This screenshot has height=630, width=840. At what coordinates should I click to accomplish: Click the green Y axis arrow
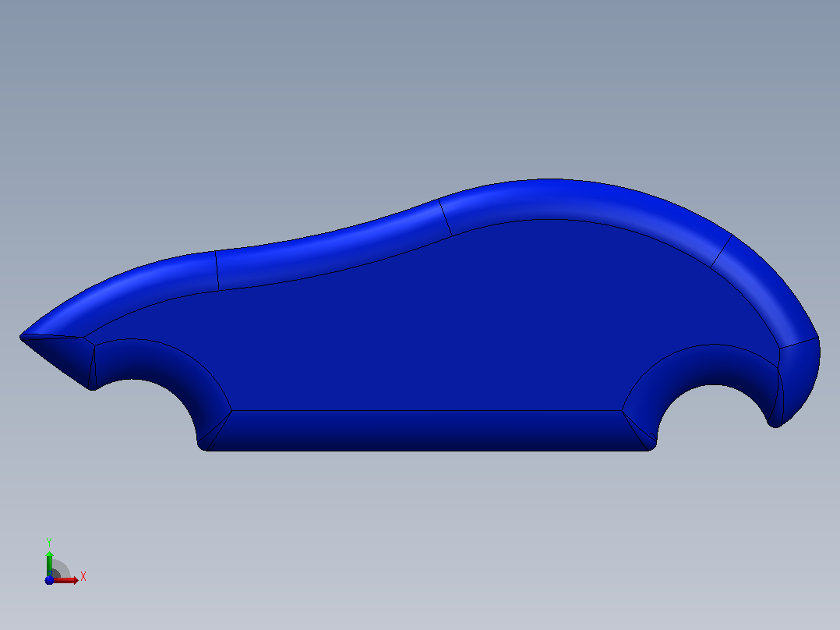point(49,563)
